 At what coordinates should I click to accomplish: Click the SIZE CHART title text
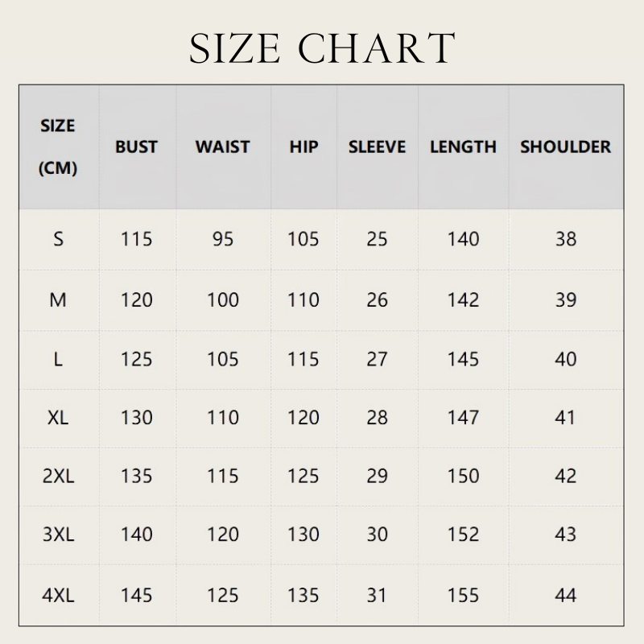[322, 48]
